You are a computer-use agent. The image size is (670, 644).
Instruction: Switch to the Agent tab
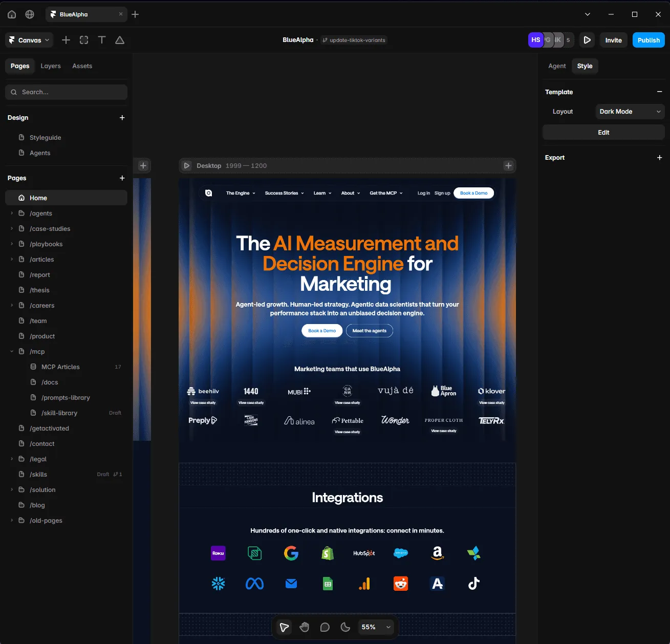557,66
